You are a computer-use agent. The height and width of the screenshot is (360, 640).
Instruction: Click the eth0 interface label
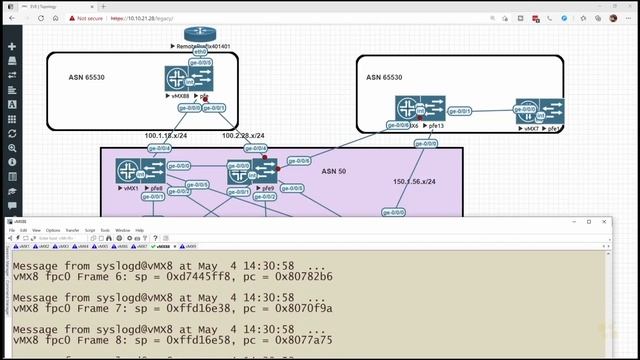click(200, 52)
